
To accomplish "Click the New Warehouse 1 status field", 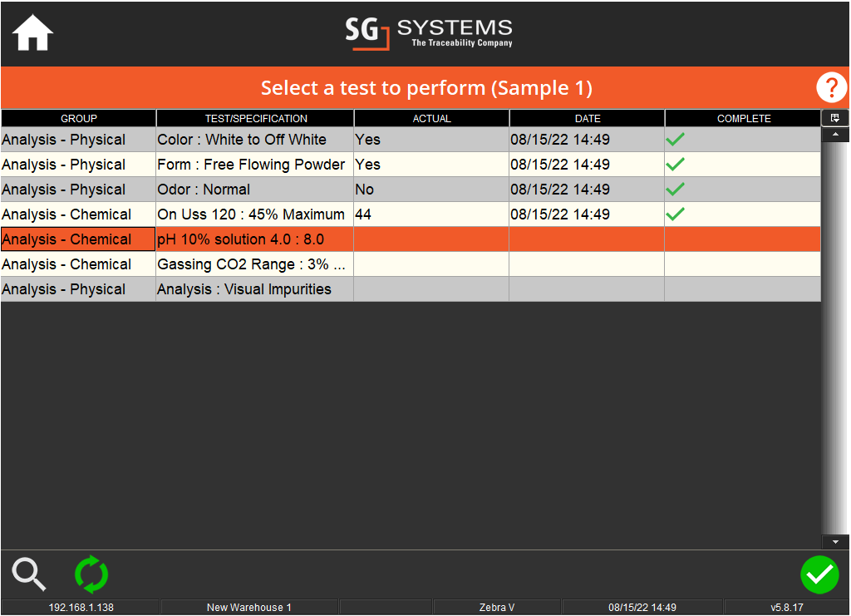I will [248, 608].
